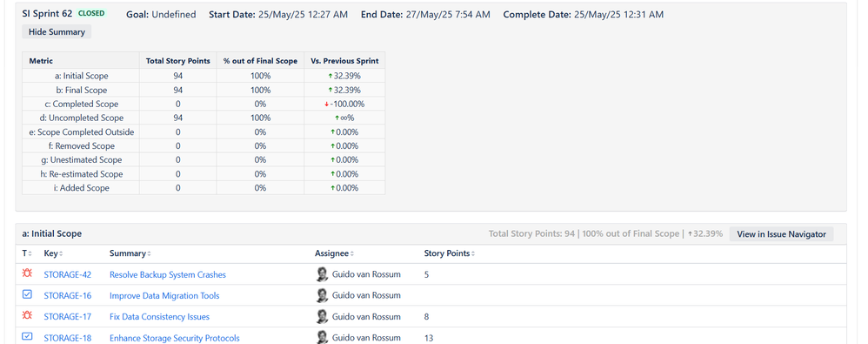Screen dimensions: 868x344
Task: Click the CLOSED sprint status badge
Action: pos(91,13)
